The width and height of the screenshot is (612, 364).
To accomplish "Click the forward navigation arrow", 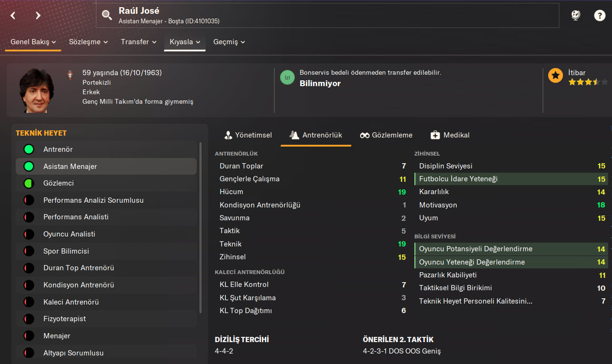I will pos(38,15).
